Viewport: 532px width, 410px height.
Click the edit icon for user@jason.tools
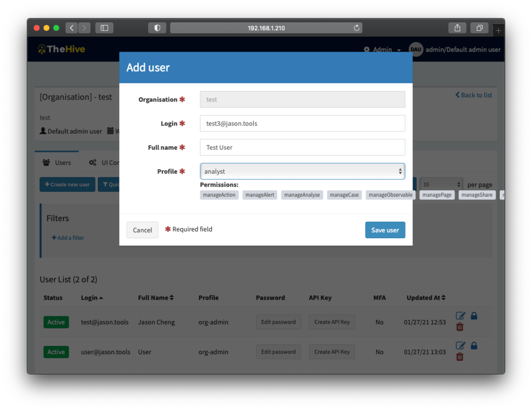tap(460, 345)
